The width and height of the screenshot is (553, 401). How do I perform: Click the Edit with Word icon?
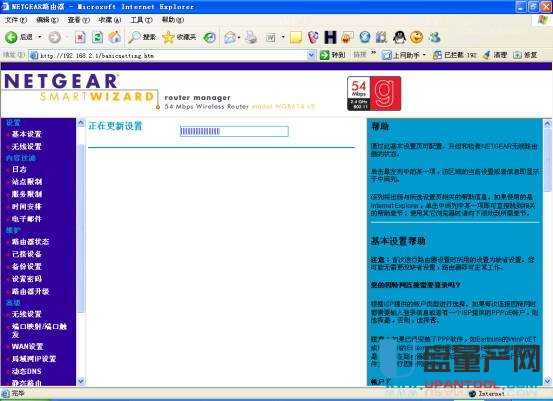(x=271, y=37)
